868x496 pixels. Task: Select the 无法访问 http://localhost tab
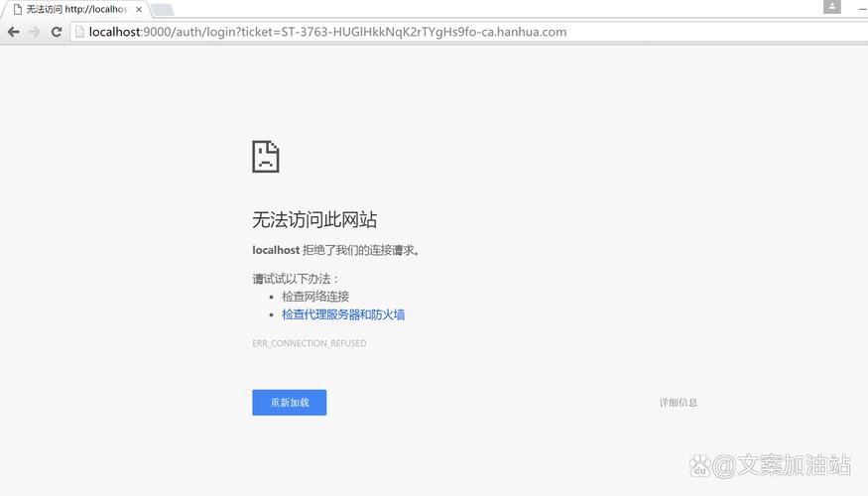pos(76,9)
